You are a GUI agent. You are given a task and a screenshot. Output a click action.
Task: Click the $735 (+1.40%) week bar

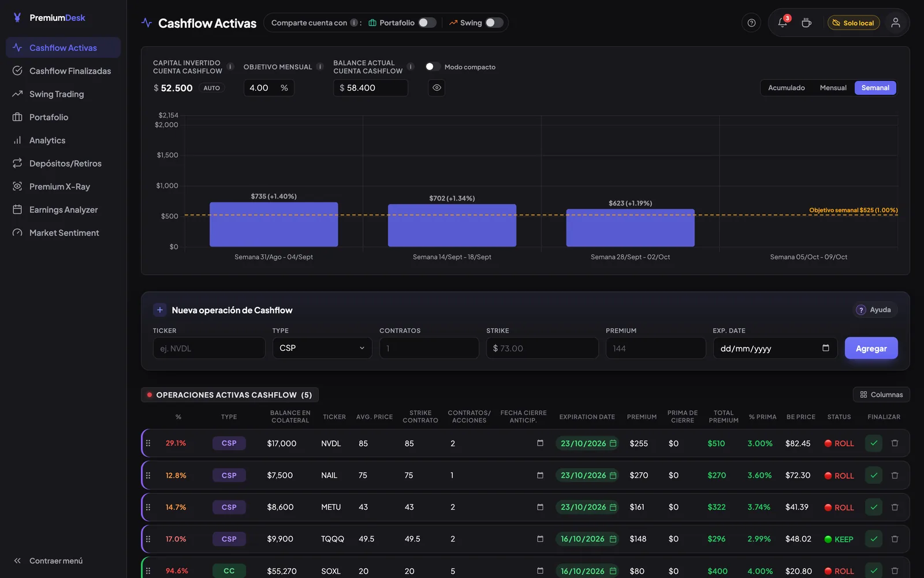pos(274,224)
